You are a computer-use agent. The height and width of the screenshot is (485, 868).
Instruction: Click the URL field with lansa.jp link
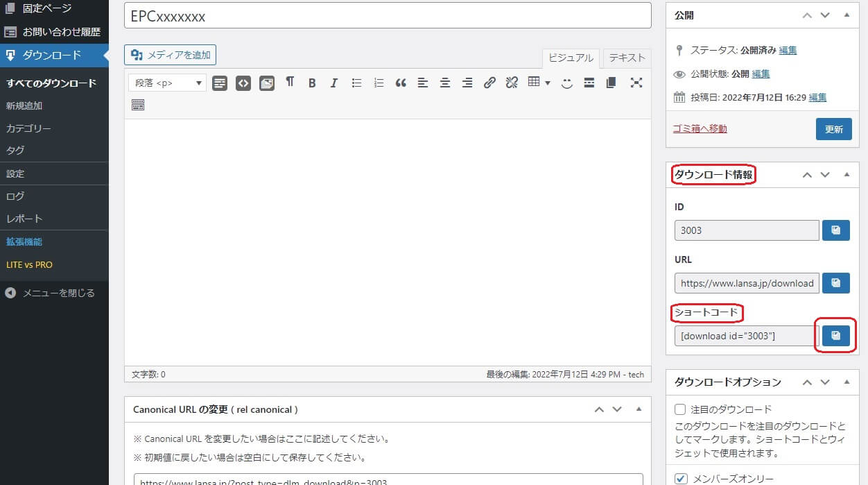[x=747, y=283]
